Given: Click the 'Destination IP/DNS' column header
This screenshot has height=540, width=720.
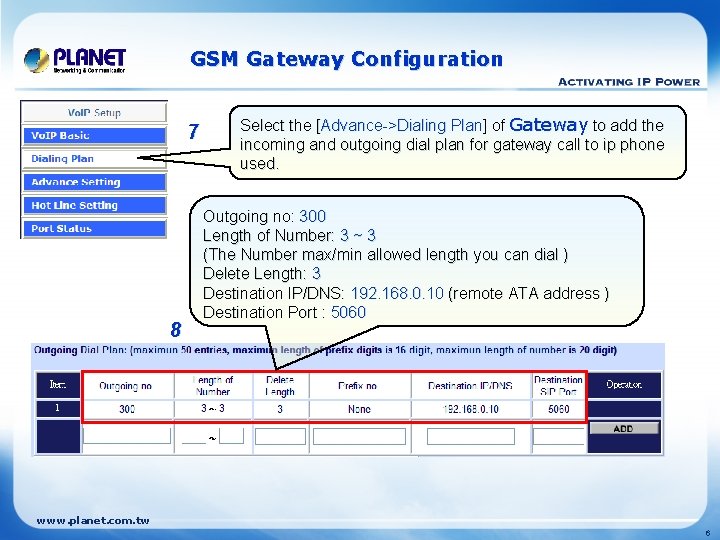Looking at the screenshot, I should [471, 386].
